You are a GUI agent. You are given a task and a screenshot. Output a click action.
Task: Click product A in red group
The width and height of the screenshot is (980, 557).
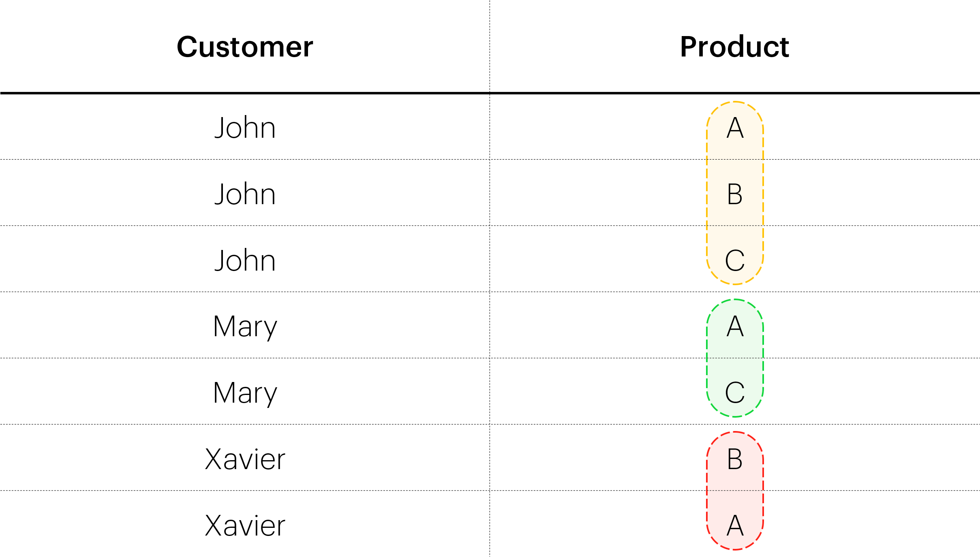tap(735, 525)
